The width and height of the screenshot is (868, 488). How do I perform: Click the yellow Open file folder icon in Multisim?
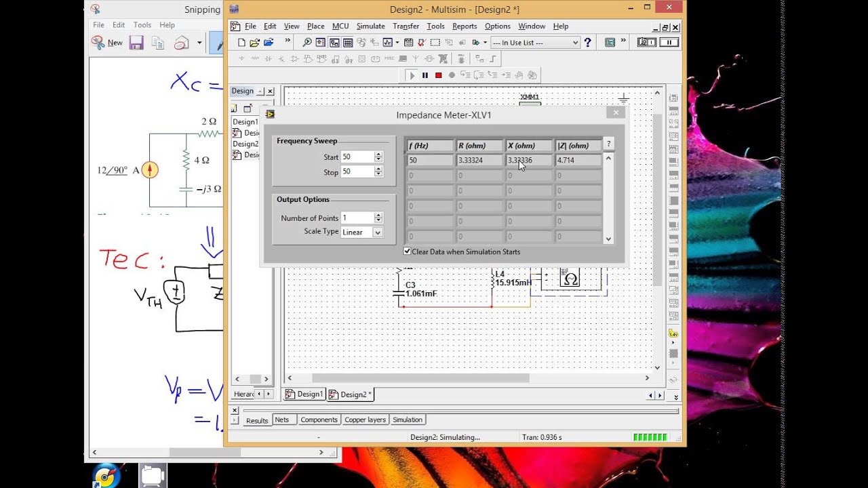(x=255, y=43)
